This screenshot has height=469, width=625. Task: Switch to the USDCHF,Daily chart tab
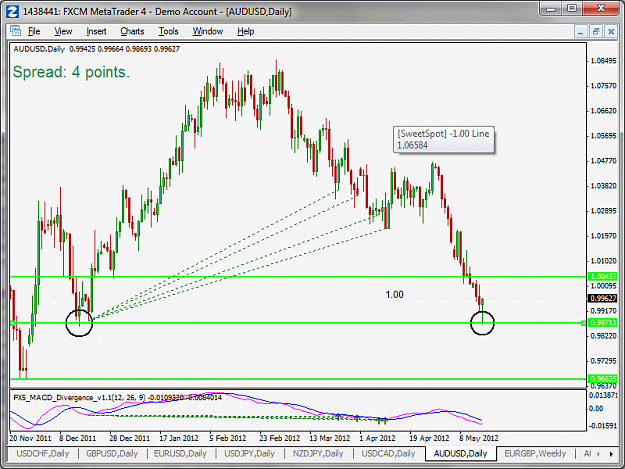43,453
